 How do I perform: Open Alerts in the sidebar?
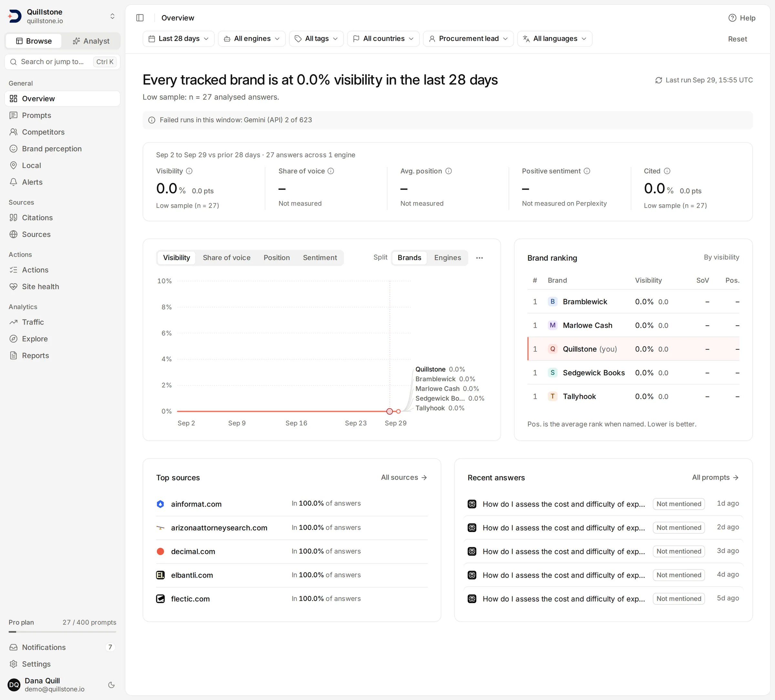point(62,182)
